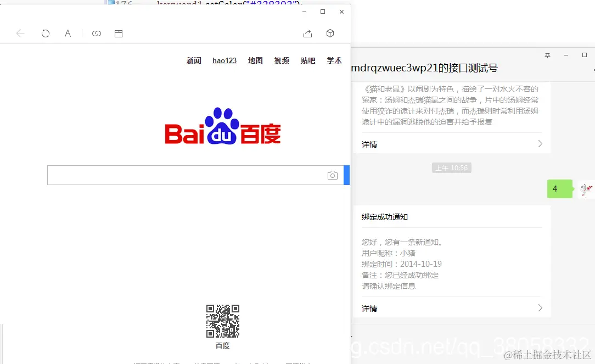Screen dimensions: 595x364
Task: Close the Baidu browser window
Action: tap(341, 12)
